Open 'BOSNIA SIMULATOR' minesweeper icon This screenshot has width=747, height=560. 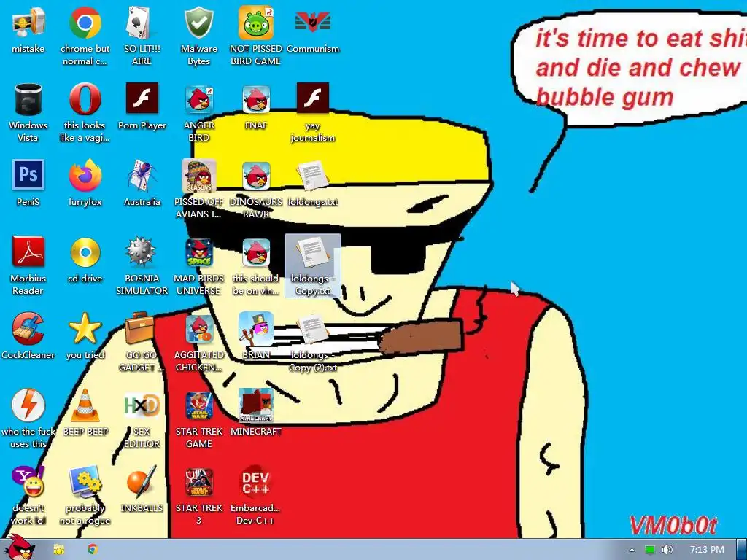pos(142,252)
